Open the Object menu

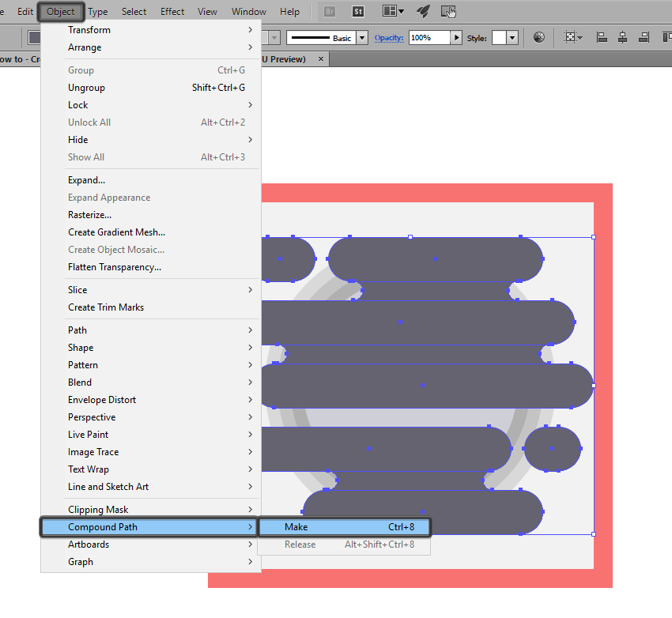click(x=60, y=12)
